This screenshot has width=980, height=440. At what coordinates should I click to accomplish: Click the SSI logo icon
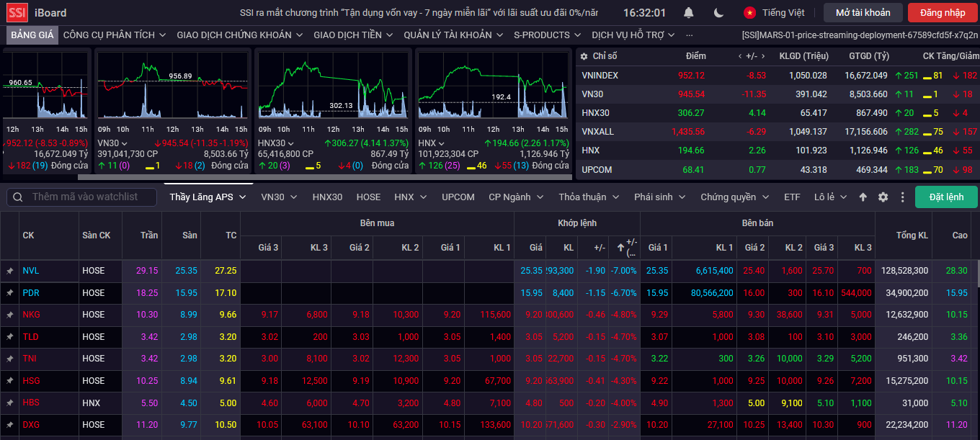17,12
